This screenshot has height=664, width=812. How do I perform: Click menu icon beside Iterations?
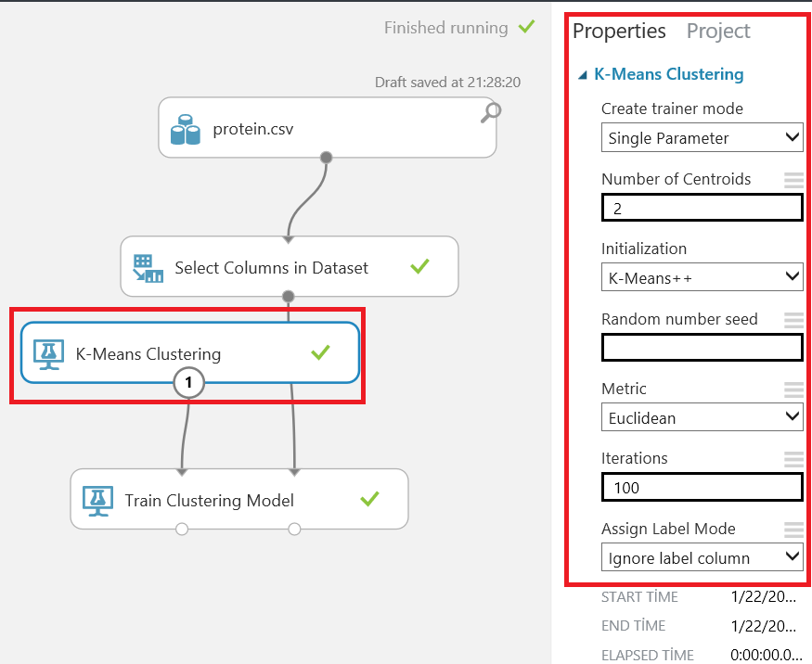point(793,458)
